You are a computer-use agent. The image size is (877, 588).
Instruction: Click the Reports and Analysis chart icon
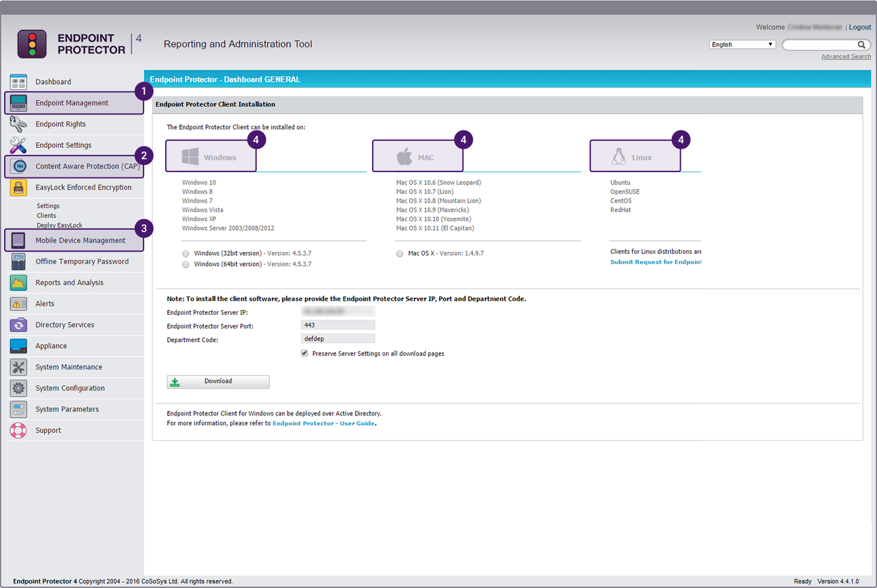(18, 283)
